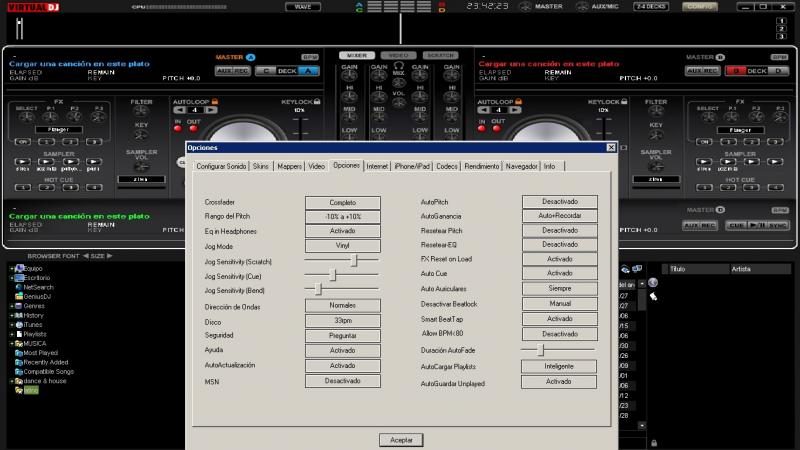Open the Rango del Pitch selector

tap(342, 217)
